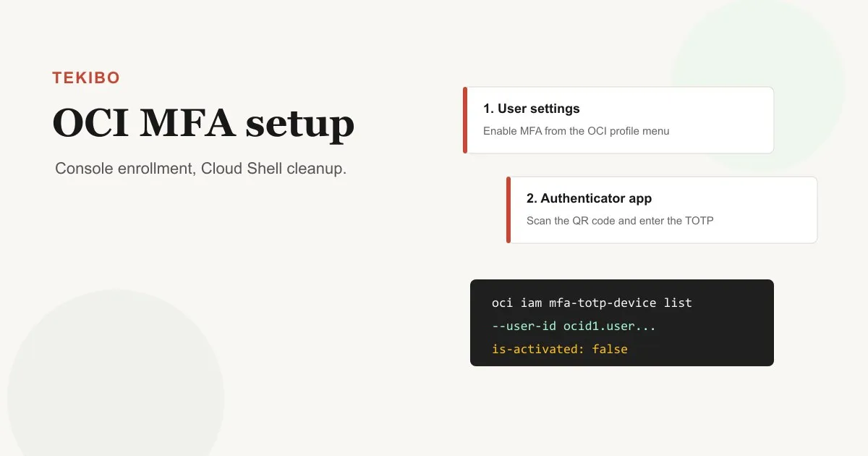Click the "OCI MFA setup" headline
Screen dimensions: 868x456
click(x=203, y=124)
